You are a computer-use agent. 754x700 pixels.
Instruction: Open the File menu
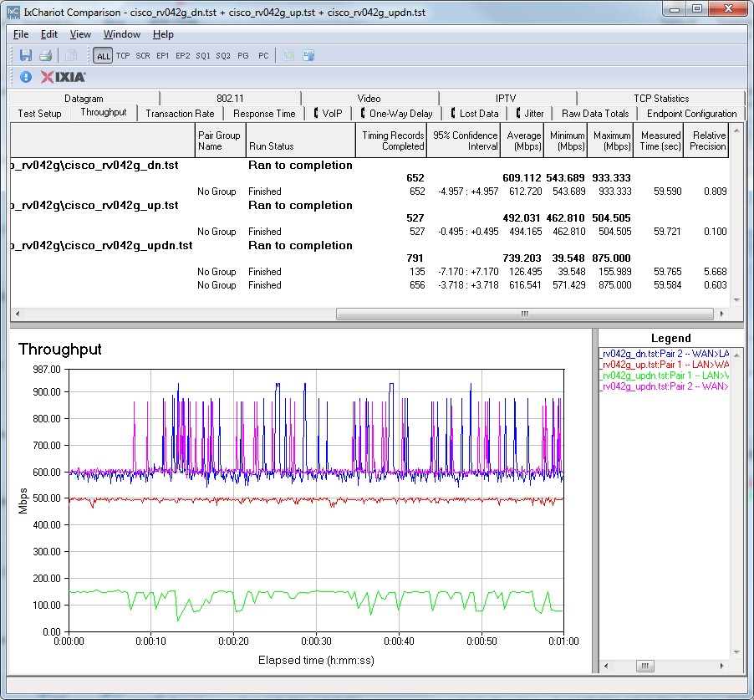coord(21,34)
